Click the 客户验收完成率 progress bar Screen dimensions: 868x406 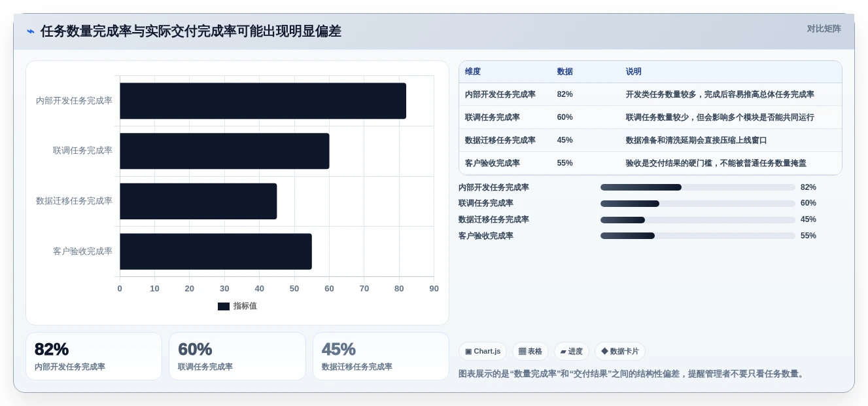pyautogui.click(x=697, y=236)
